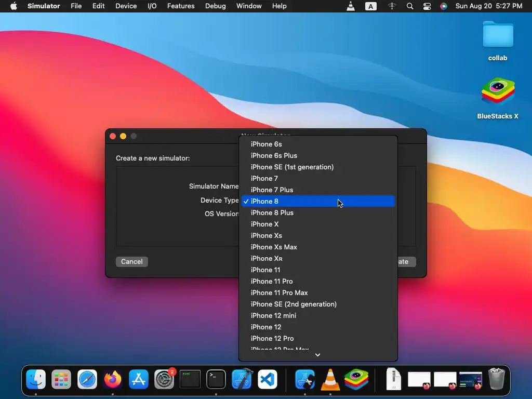Image resolution: width=532 pixels, height=399 pixels.
Task: Click the input source A icon
Action: click(370, 6)
